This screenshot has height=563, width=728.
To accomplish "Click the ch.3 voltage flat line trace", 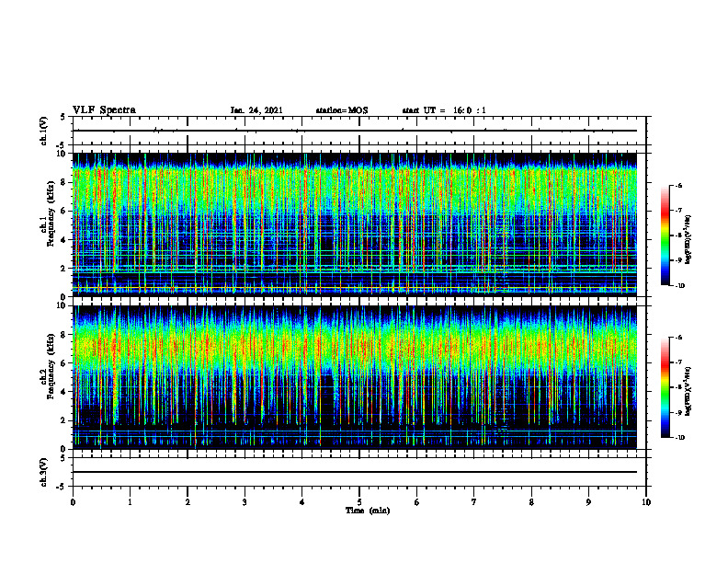I will [355, 472].
